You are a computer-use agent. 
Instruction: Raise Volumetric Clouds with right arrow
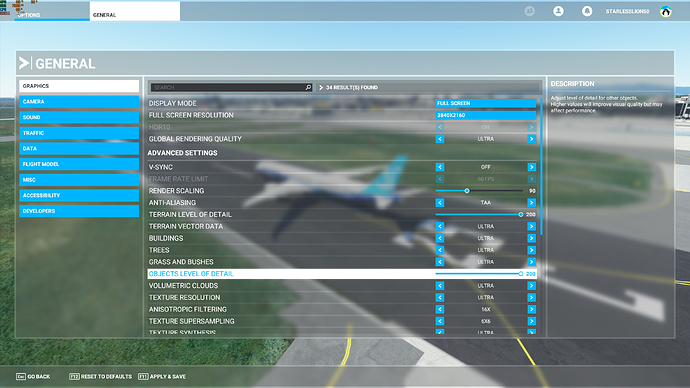point(532,286)
